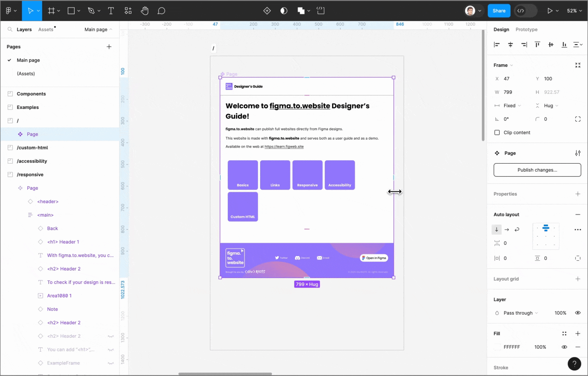Click align vertical centers icon

point(551,44)
